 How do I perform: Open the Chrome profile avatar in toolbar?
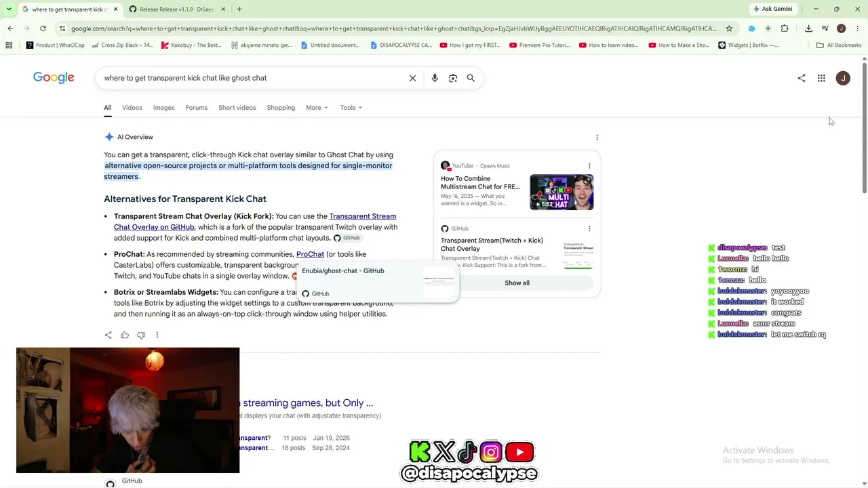click(841, 28)
